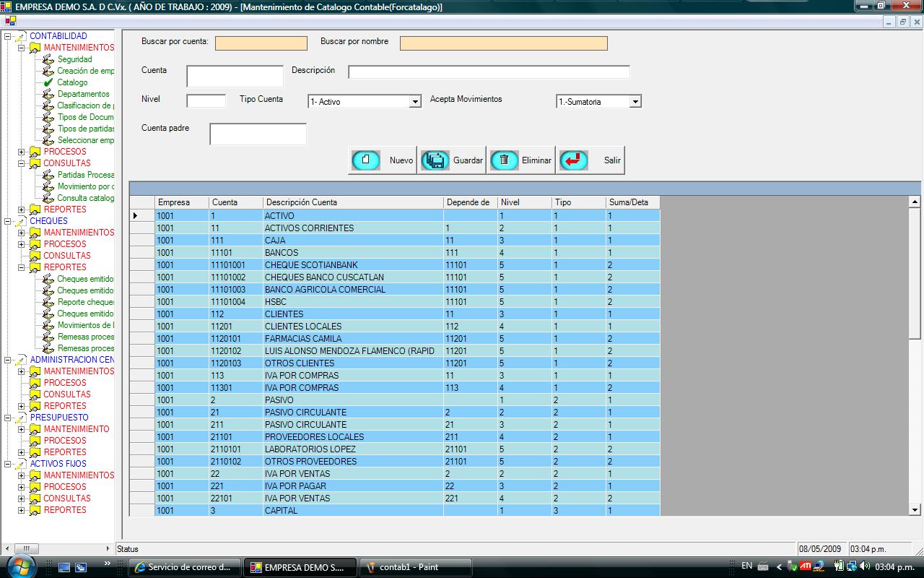Screen dimensions: 924x578
Task: Select Movimientos de item under CHEQUES reports
Action: click(85, 325)
